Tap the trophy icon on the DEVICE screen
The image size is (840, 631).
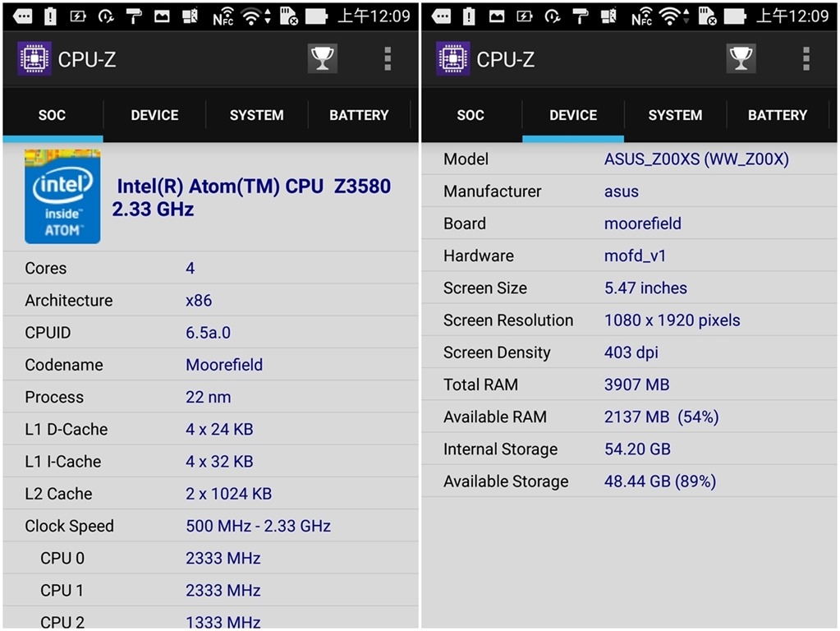[x=741, y=58]
